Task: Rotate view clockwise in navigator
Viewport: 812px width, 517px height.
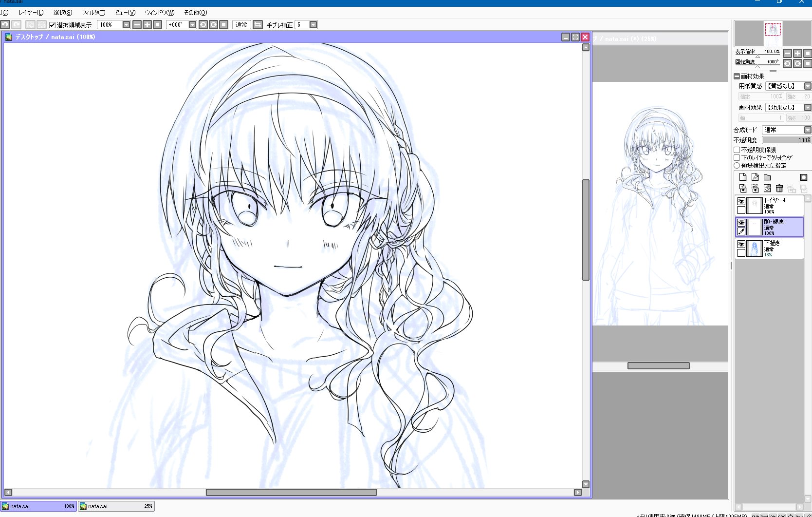Action: pyautogui.click(x=797, y=63)
